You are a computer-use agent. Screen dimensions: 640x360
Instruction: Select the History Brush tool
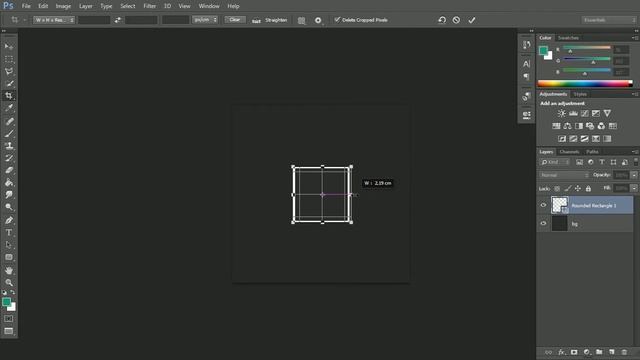click(x=9, y=158)
